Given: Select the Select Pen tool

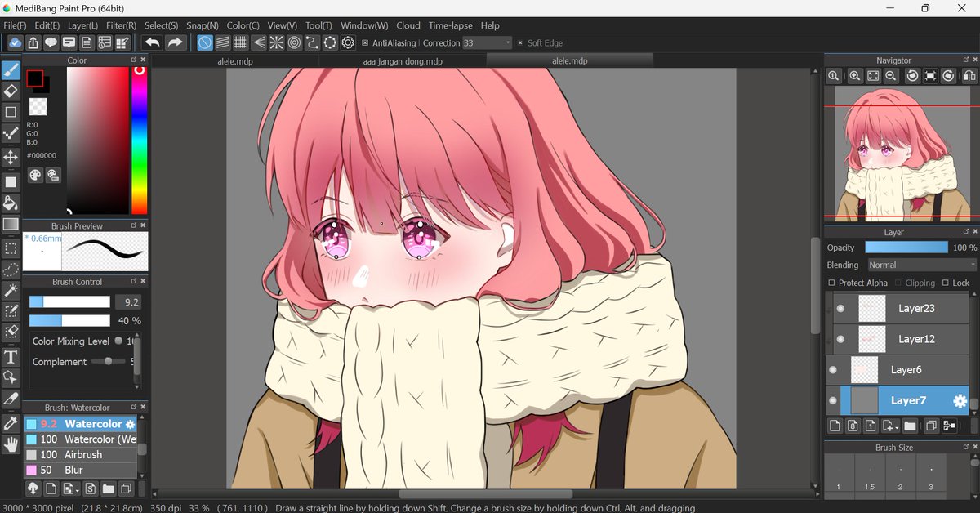Looking at the screenshot, I should point(11,311).
